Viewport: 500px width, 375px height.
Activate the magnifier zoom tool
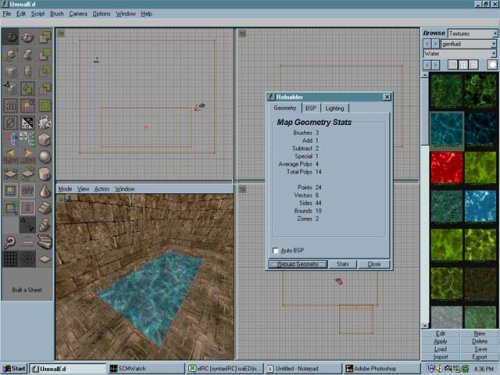pyautogui.click(x=10, y=242)
